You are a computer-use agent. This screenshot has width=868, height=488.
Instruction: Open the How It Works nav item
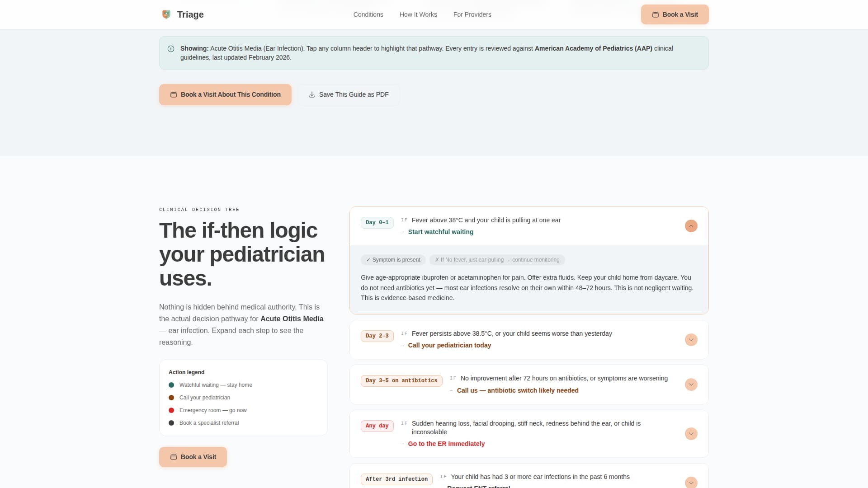(x=418, y=14)
